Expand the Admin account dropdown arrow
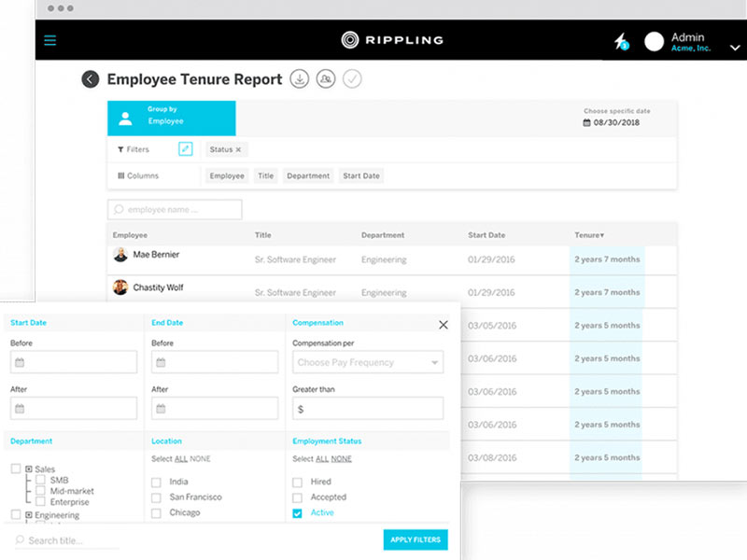This screenshot has width=747, height=560. [x=735, y=48]
